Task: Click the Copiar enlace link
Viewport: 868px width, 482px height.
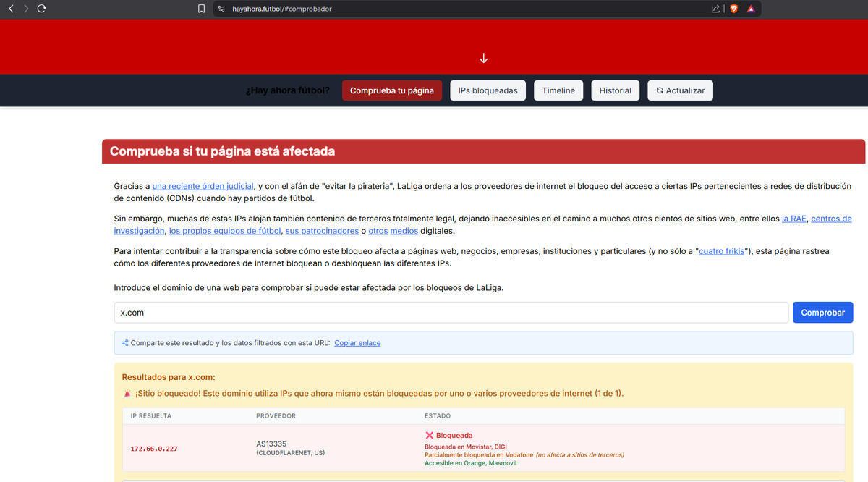Action: click(357, 343)
